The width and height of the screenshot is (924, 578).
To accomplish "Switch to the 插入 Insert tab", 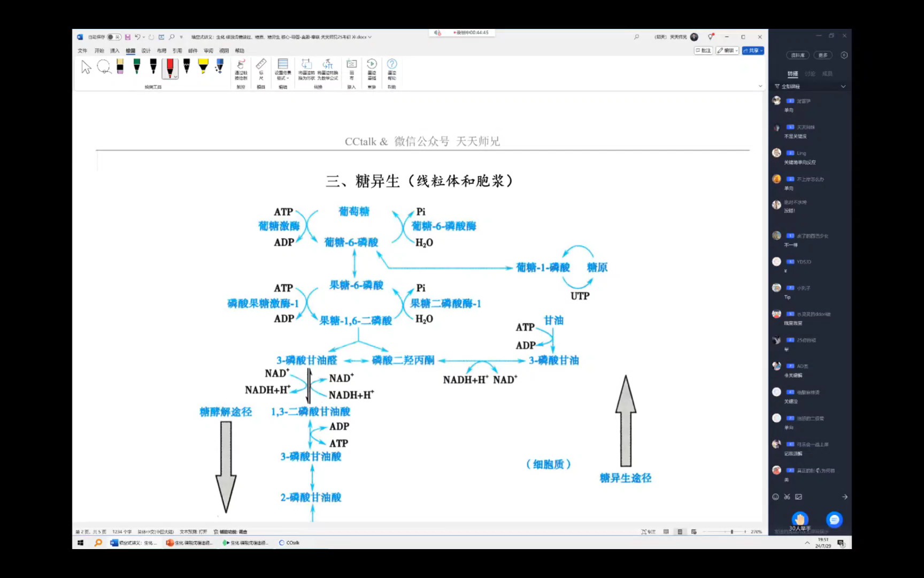I will pos(115,51).
